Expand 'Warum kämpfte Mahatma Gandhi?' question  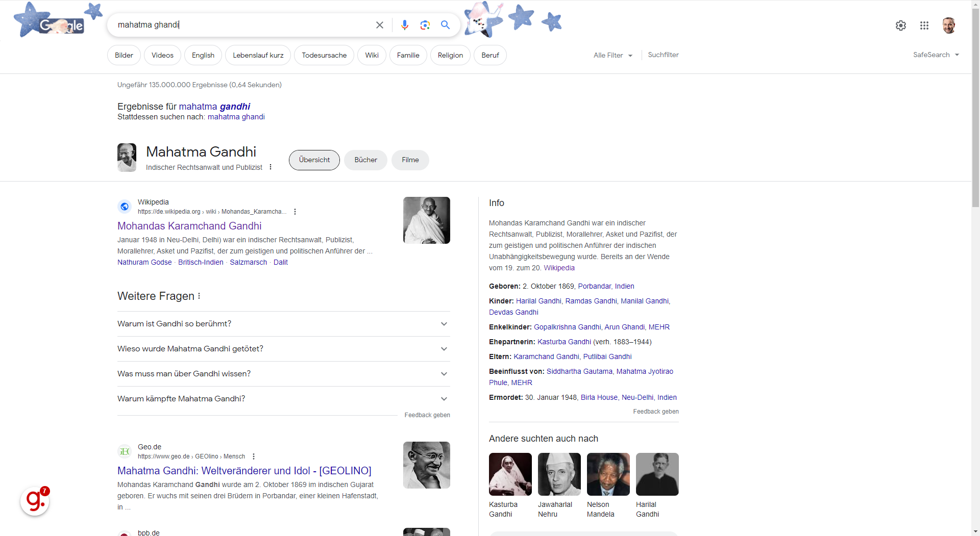284,399
